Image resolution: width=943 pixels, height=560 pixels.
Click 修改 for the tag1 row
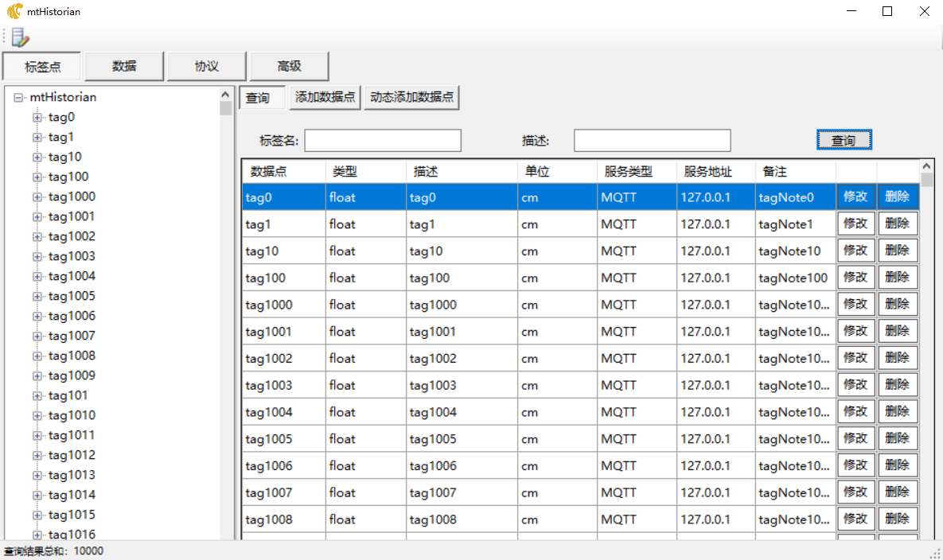[855, 224]
